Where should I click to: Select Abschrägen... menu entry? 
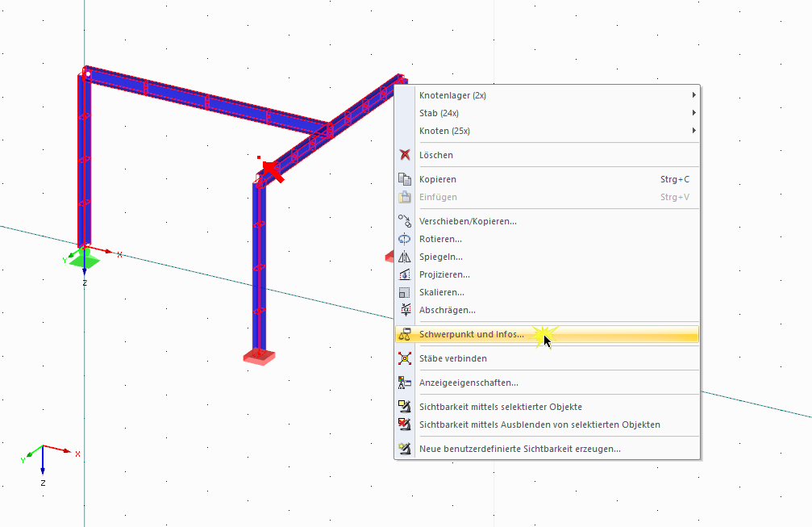(547, 310)
